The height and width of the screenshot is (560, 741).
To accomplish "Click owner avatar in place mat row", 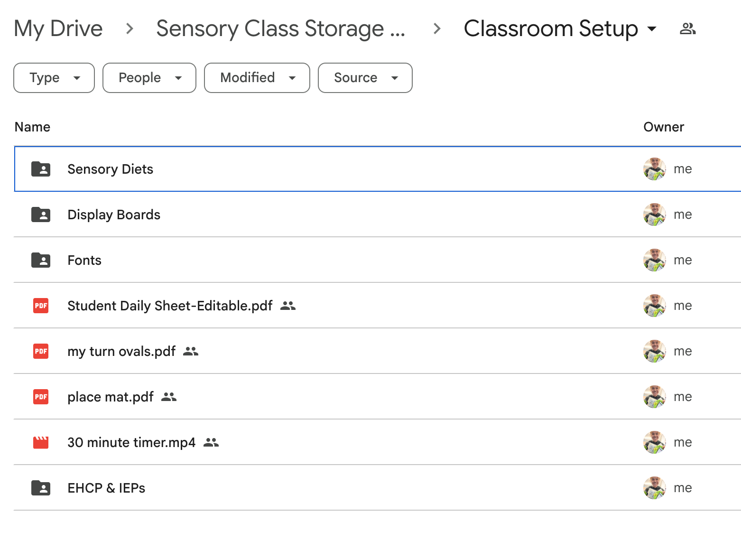I will pos(655,397).
